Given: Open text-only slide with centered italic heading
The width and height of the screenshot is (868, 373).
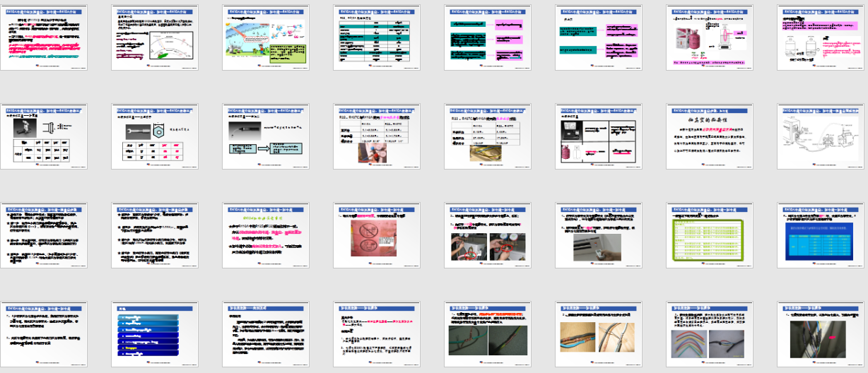Looking at the screenshot, I should (x=709, y=137).
